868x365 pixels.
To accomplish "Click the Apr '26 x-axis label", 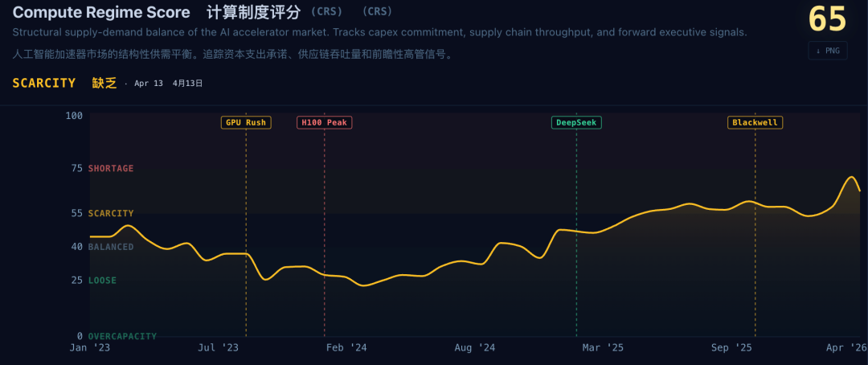I will pos(847,348).
